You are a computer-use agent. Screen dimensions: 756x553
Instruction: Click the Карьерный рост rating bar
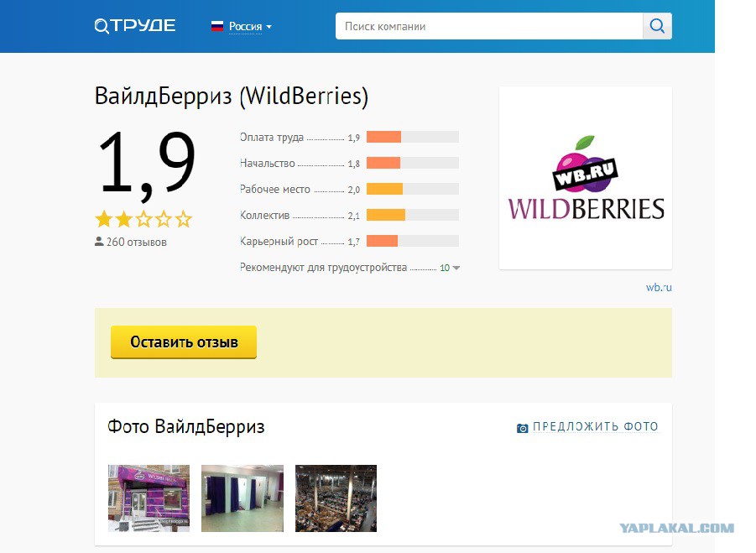412,241
